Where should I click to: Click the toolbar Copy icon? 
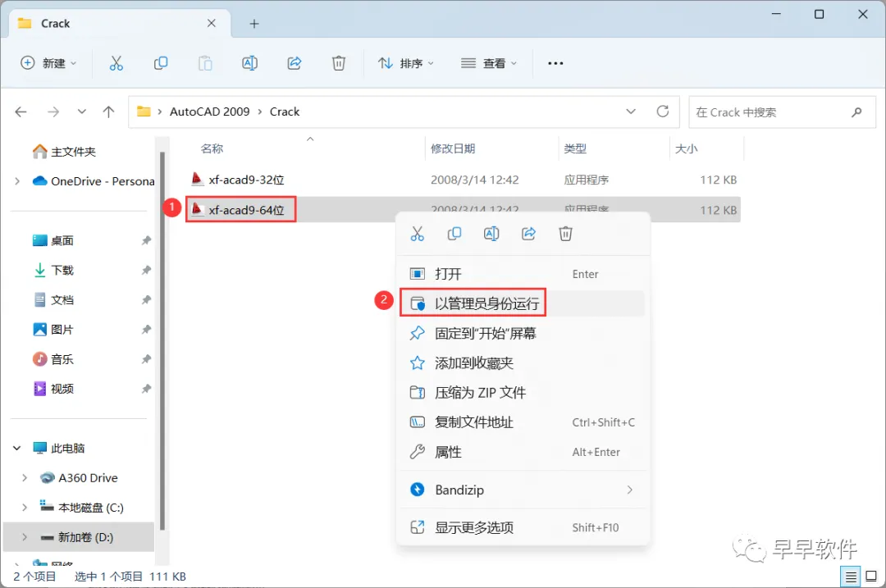coord(161,63)
